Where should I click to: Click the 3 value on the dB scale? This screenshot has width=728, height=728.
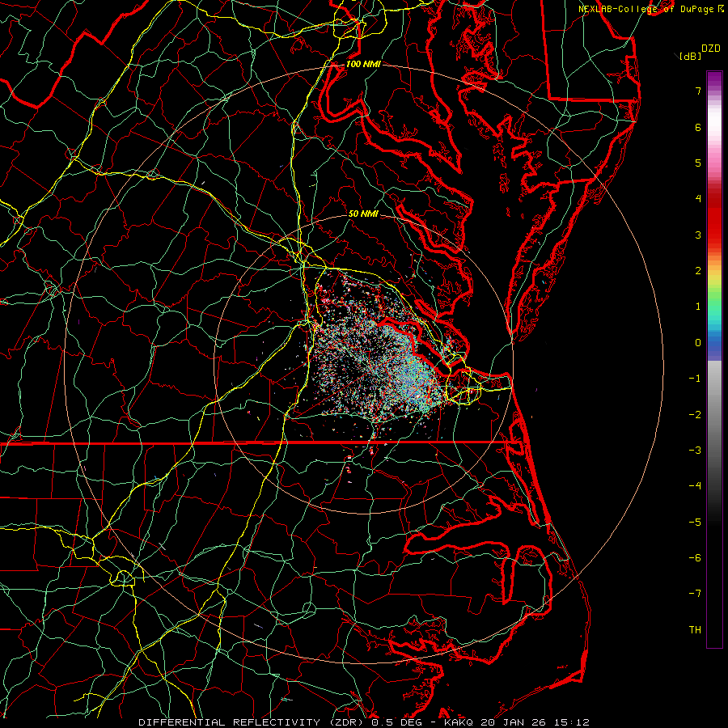[698, 235]
